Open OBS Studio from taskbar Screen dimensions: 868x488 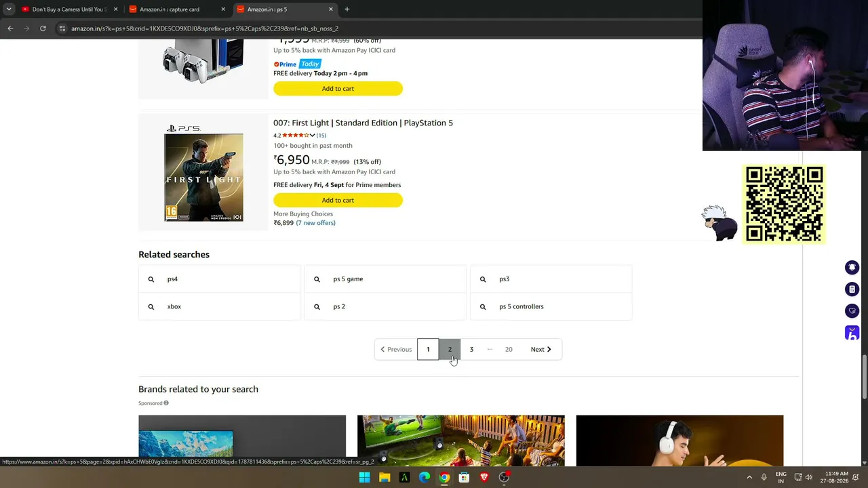[504, 477]
